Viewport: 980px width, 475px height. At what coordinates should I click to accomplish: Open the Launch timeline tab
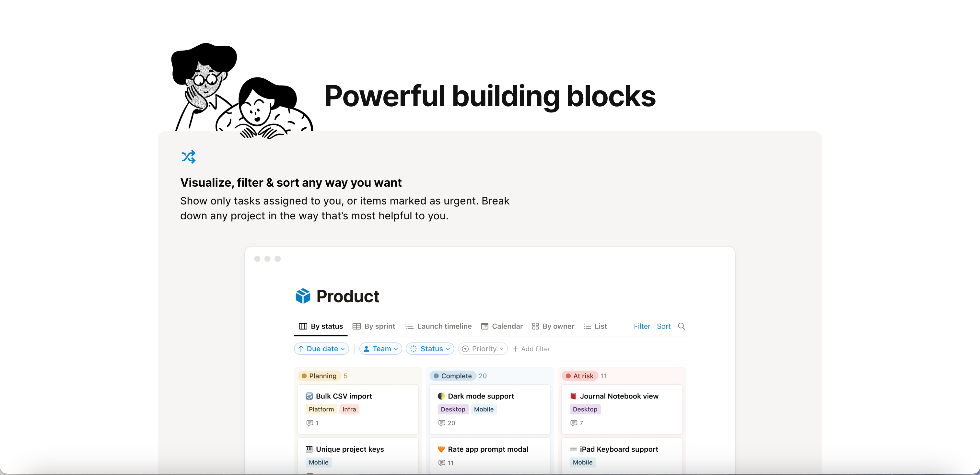(438, 326)
